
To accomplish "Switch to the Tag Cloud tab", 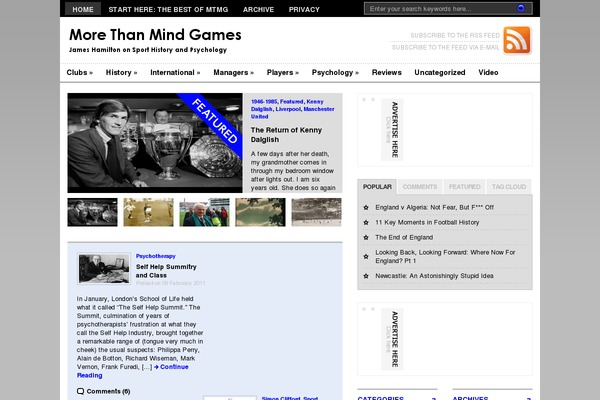I will (x=509, y=187).
